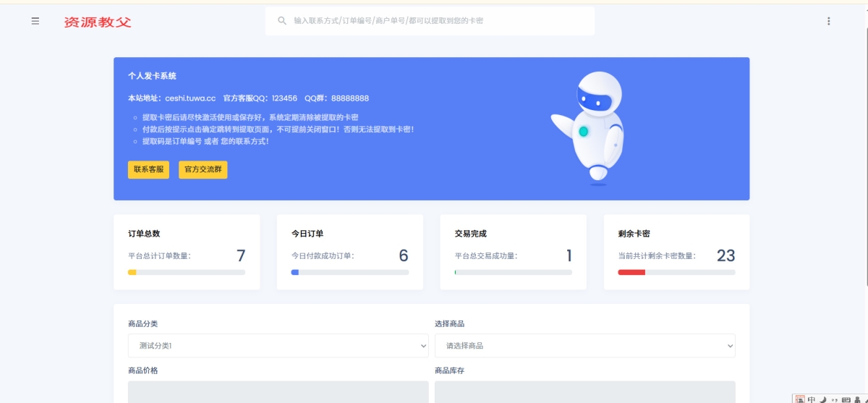Screen dimensions: 868x403
Task: Click the 商品价格 disabled field
Action: 278,392
